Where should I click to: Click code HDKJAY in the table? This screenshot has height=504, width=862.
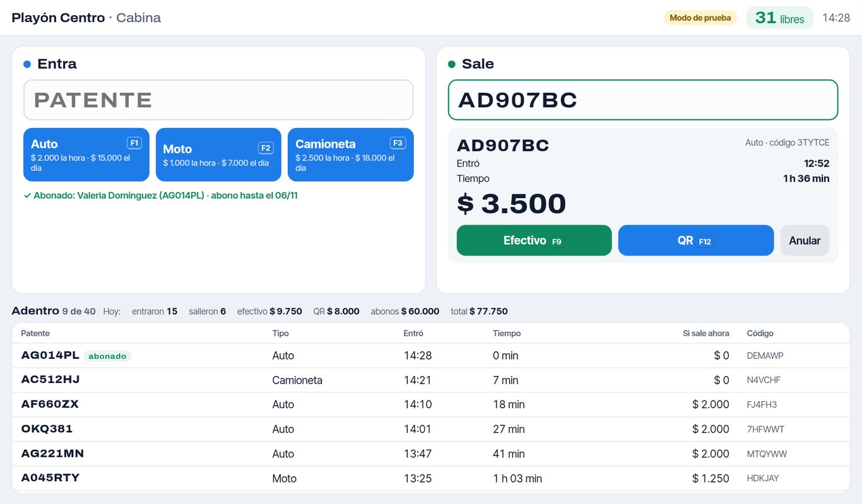(x=763, y=479)
